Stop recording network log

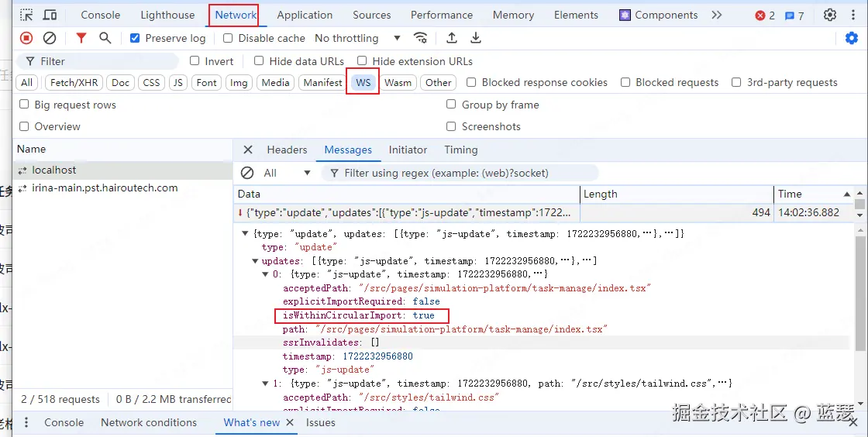click(26, 38)
